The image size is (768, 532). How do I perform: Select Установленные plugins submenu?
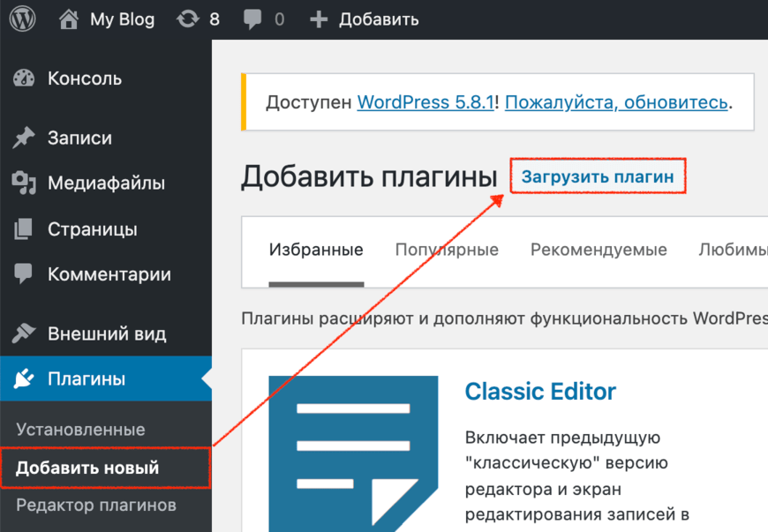point(80,430)
